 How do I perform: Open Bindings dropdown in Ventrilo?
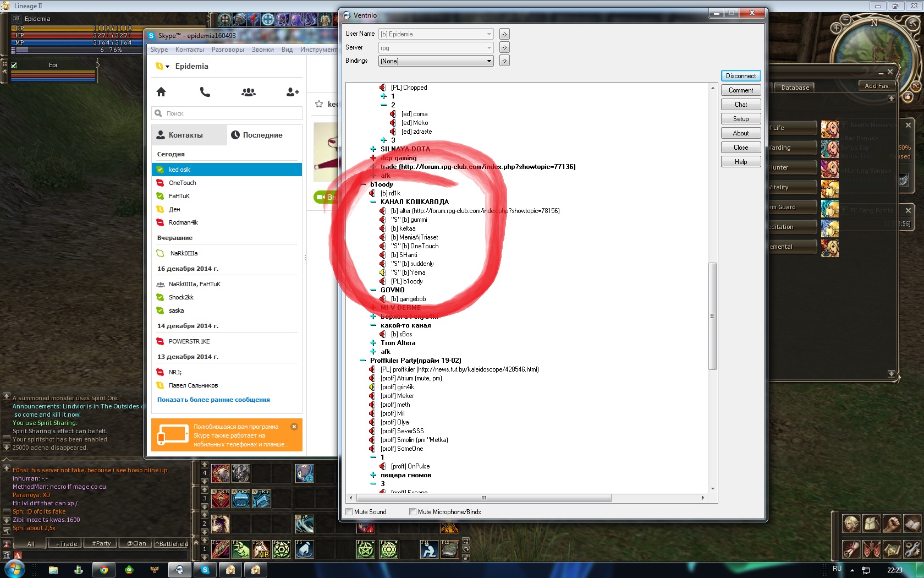[x=488, y=61]
